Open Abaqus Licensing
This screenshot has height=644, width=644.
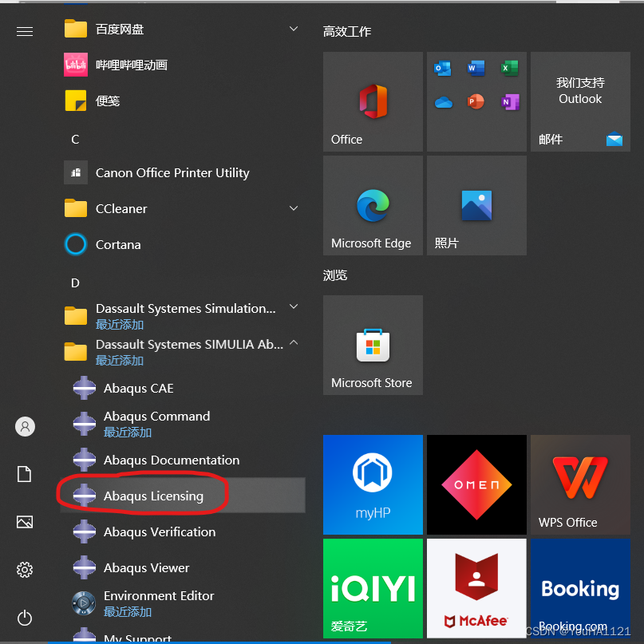click(183, 496)
